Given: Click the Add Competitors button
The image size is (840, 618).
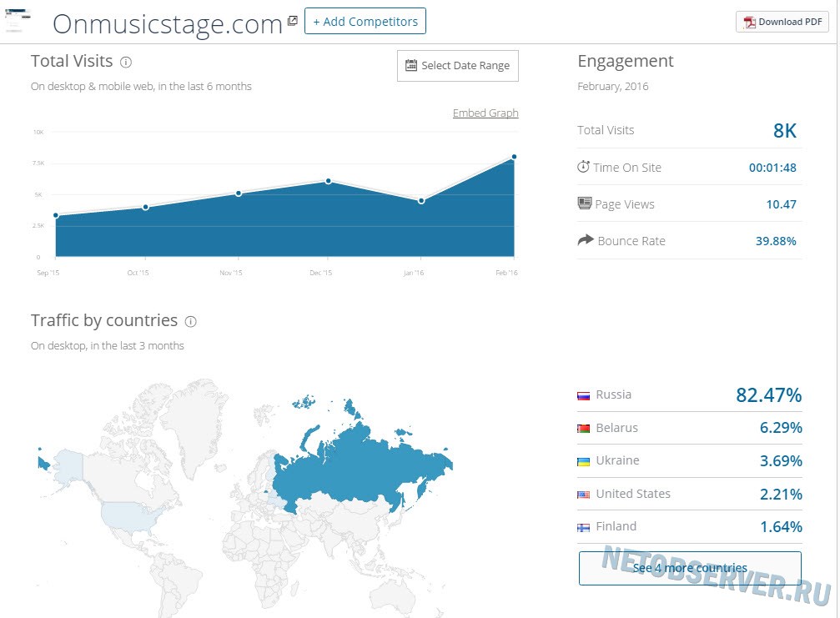Looking at the screenshot, I should click(365, 22).
